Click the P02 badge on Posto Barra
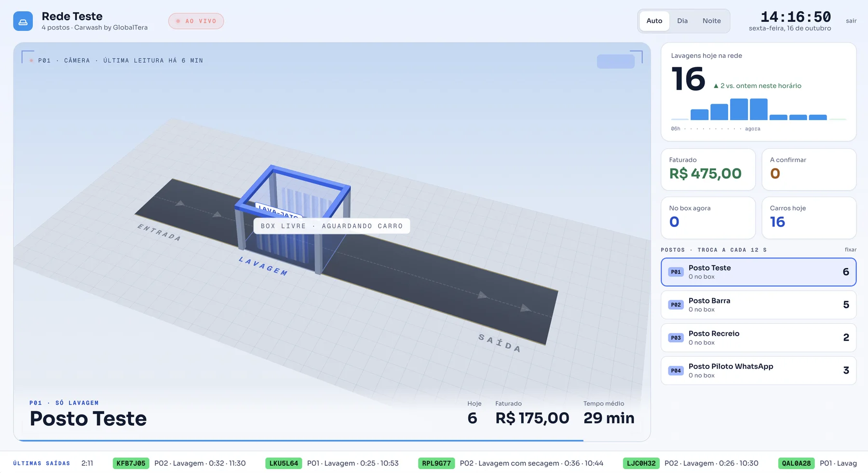This screenshot has width=868, height=473. tap(676, 305)
